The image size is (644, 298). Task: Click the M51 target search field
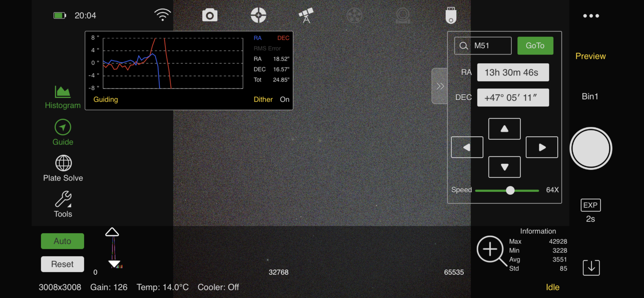click(483, 46)
